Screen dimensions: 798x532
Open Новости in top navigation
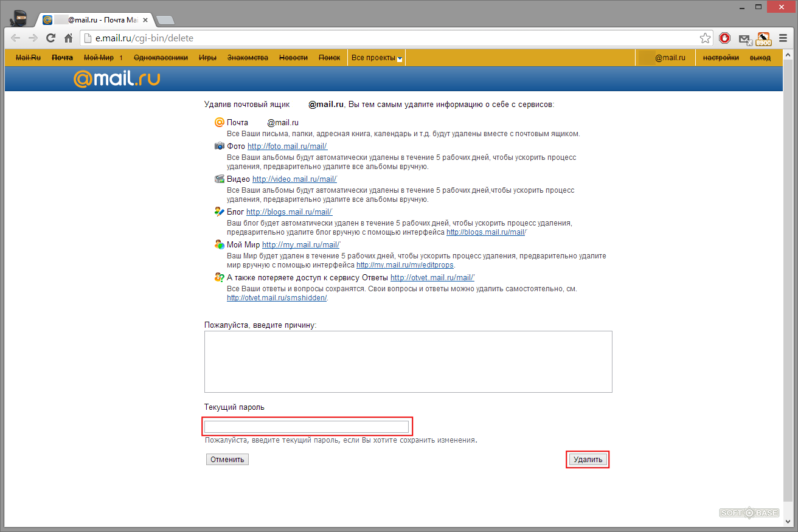[x=293, y=58]
